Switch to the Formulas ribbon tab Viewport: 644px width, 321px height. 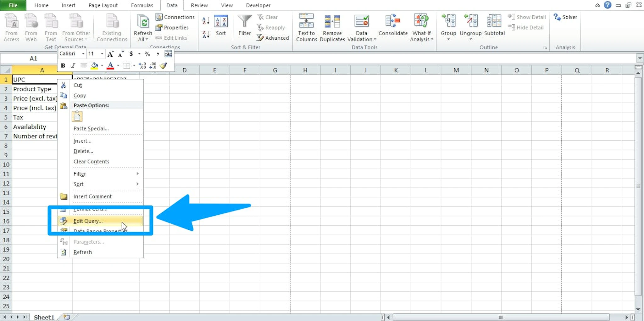142,5
